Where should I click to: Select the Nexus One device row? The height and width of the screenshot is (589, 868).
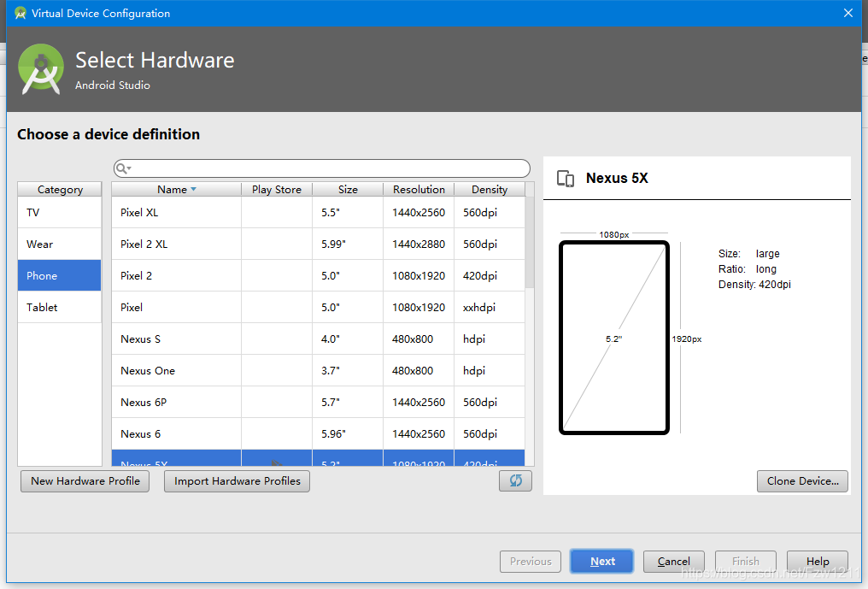pos(319,371)
